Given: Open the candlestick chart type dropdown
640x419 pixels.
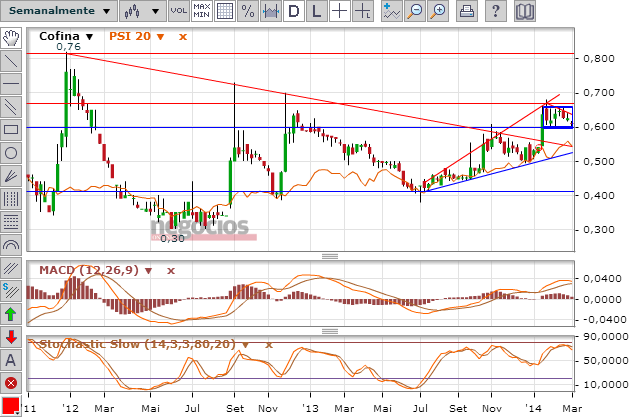Looking at the screenshot, I should [x=143, y=11].
